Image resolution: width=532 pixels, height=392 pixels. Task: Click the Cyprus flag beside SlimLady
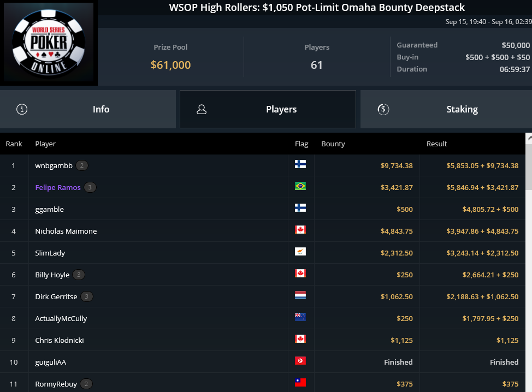click(x=300, y=252)
